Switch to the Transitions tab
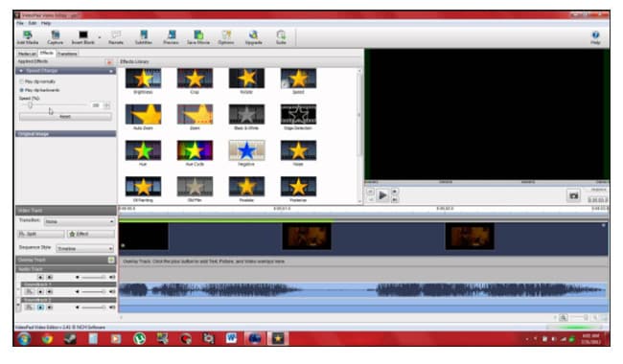Viewport: 623px width, 364px height. click(67, 54)
